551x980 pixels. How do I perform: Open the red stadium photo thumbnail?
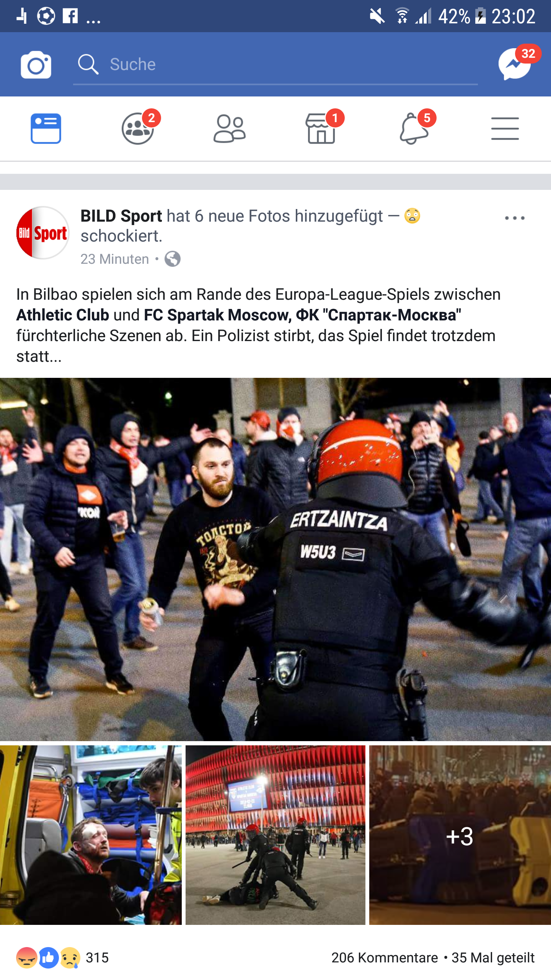click(x=275, y=835)
